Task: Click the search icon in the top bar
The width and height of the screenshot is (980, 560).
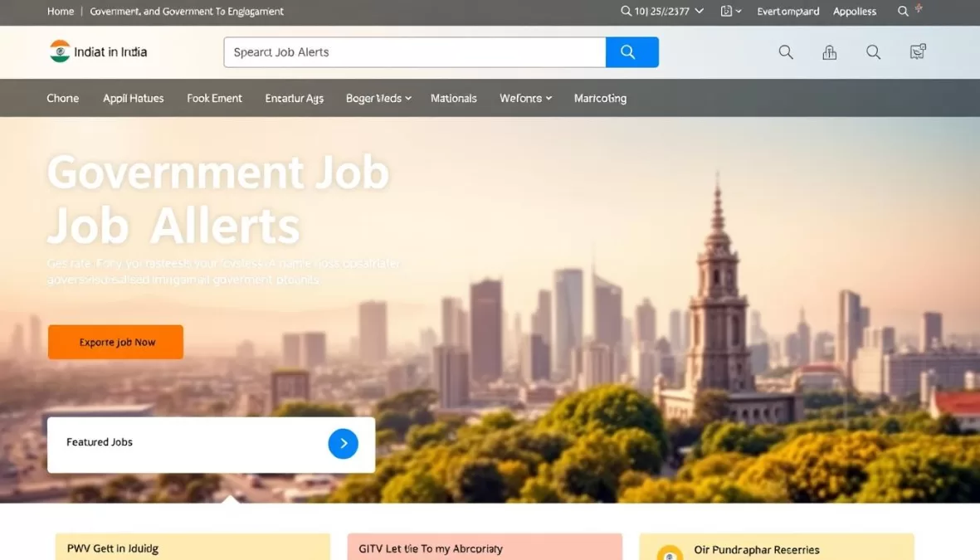Action: tap(625, 11)
